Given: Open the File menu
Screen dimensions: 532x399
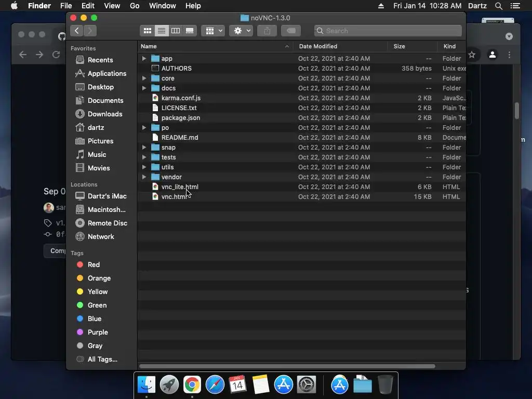Looking at the screenshot, I should (66, 6).
